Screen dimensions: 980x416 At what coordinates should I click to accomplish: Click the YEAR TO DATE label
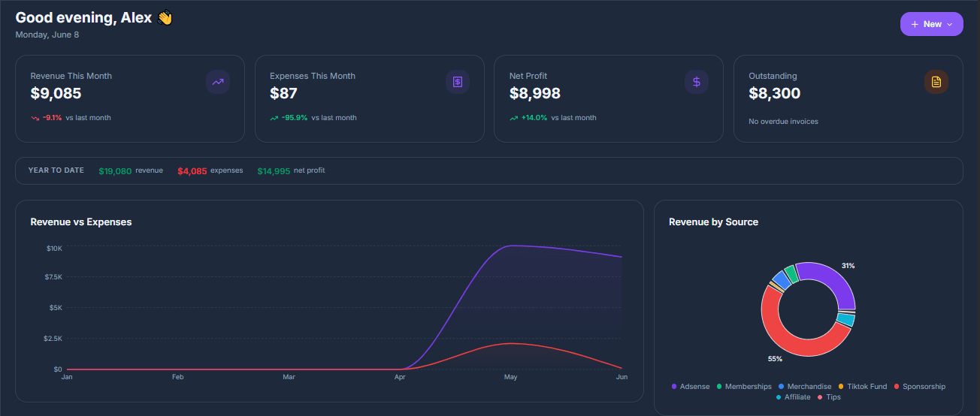(x=56, y=170)
